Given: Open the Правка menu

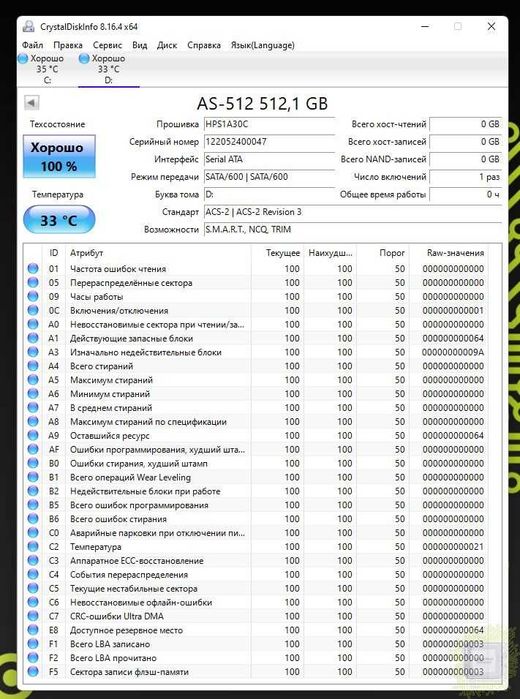Looking at the screenshot, I should [68, 45].
